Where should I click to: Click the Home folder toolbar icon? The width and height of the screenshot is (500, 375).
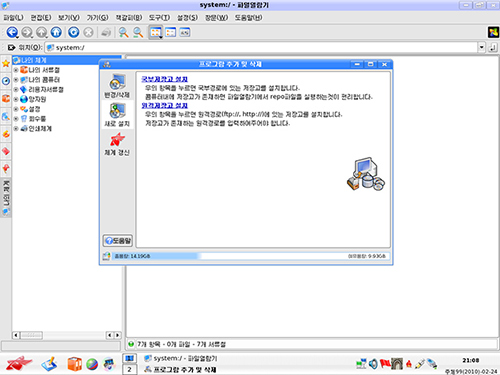pyautogui.click(x=56, y=32)
